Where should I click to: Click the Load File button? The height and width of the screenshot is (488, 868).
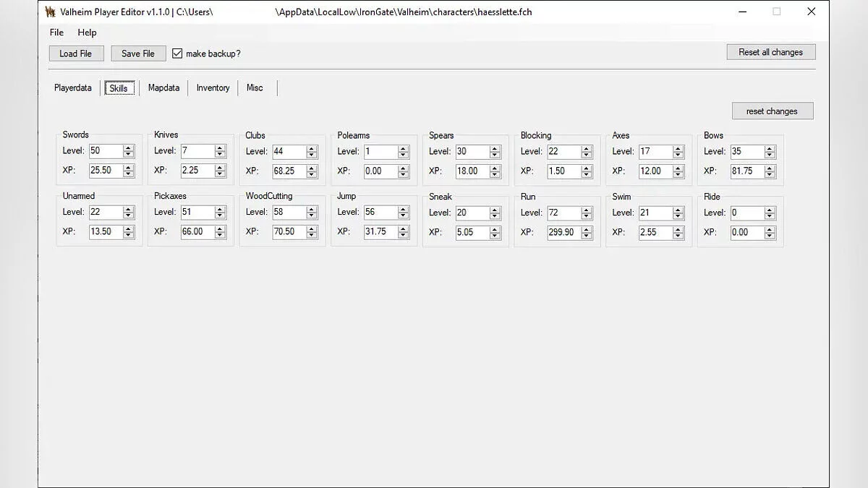click(x=76, y=53)
